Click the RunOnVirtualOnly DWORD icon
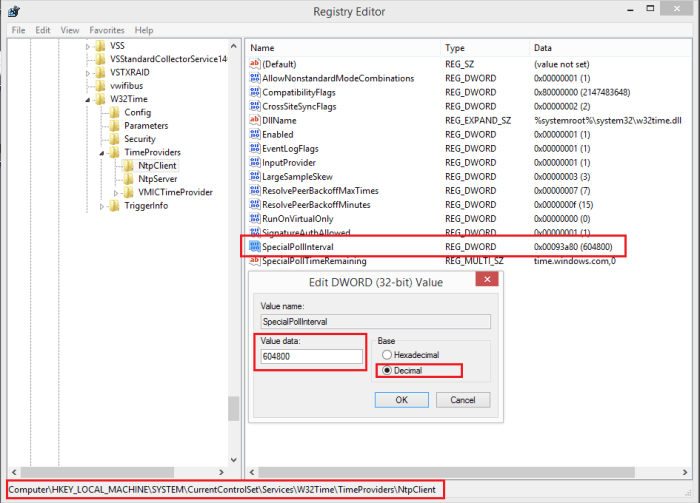700x503 pixels. (254, 219)
